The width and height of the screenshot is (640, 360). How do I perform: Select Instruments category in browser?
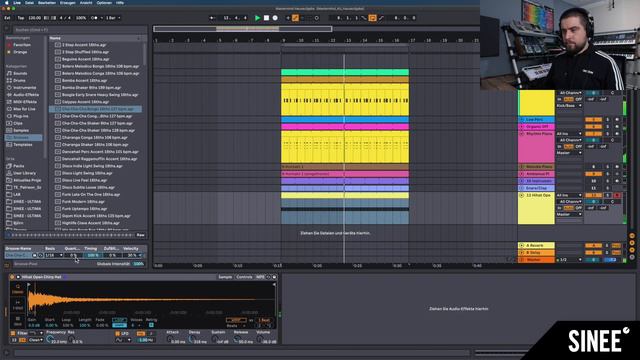24,88
